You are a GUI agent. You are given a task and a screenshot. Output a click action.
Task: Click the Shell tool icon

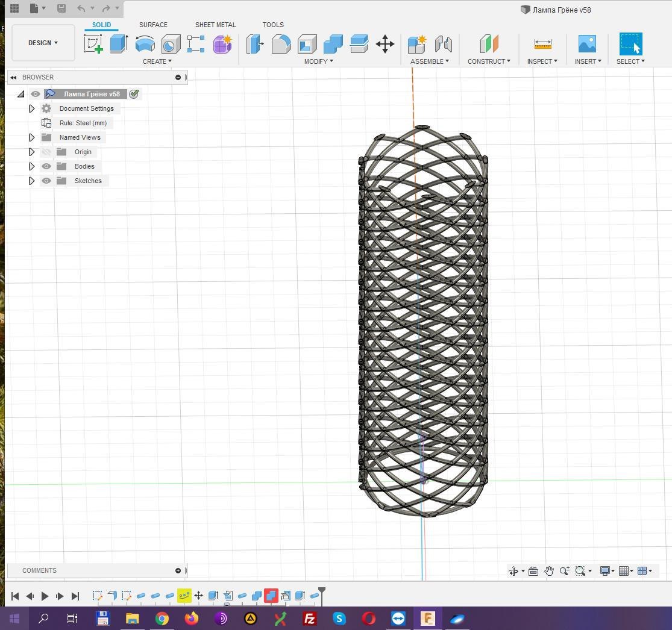[x=307, y=44]
